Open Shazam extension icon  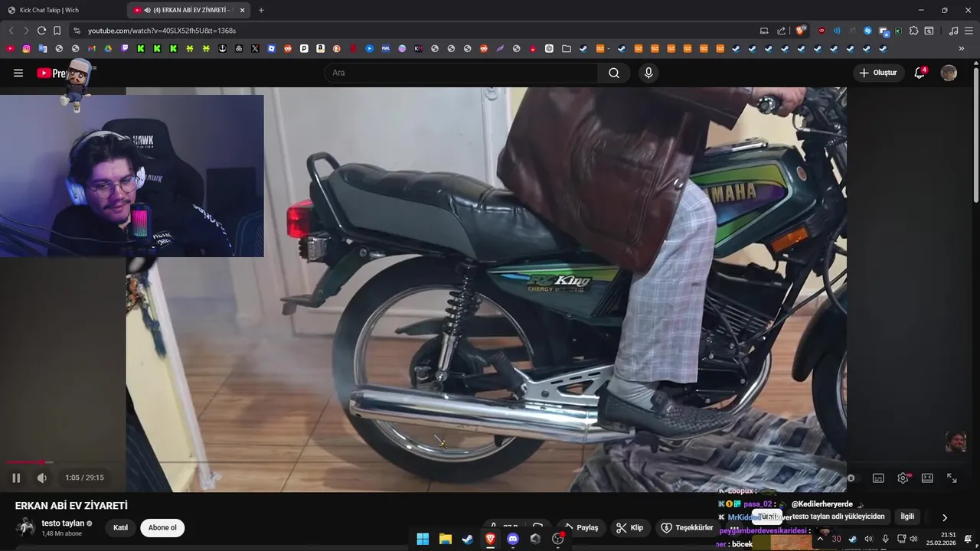click(x=867, y=31)
